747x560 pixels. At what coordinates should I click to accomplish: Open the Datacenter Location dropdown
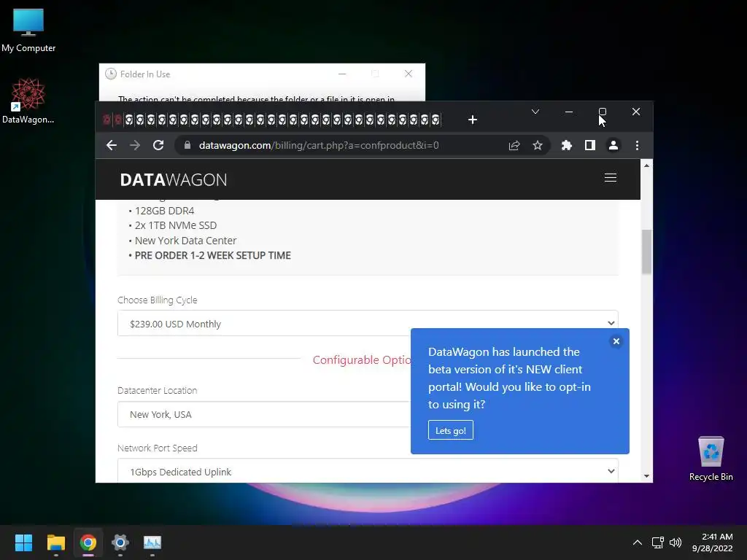click(x=263, y=414)
